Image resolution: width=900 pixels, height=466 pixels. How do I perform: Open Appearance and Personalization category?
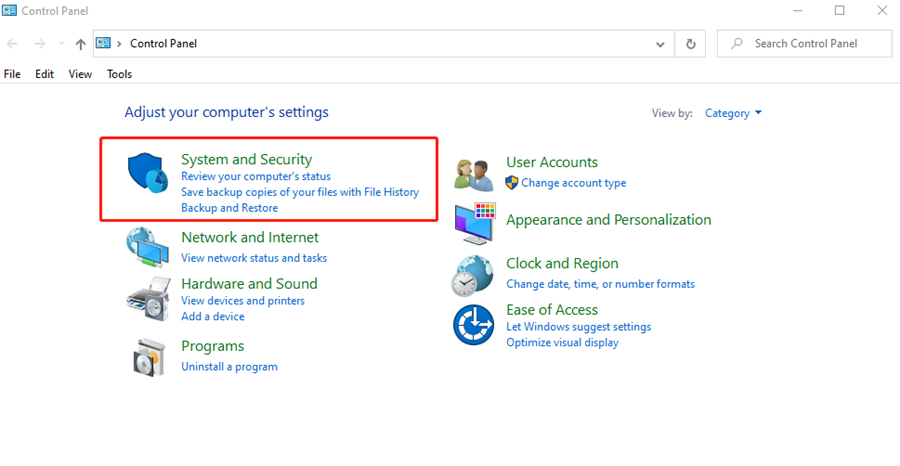(x=608, y=220)
